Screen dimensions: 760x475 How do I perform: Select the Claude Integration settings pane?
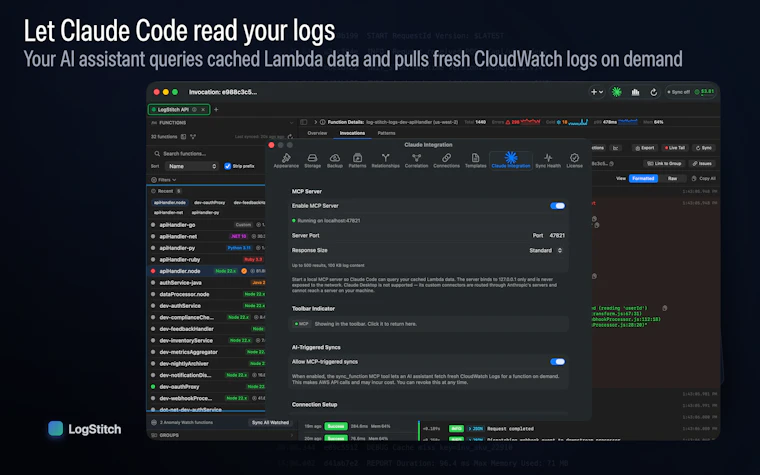tap(511, 160)
